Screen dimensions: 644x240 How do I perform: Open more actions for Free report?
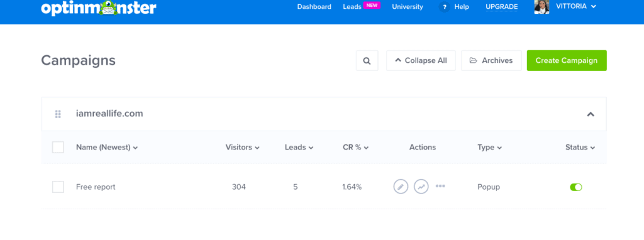click(440, 186)
